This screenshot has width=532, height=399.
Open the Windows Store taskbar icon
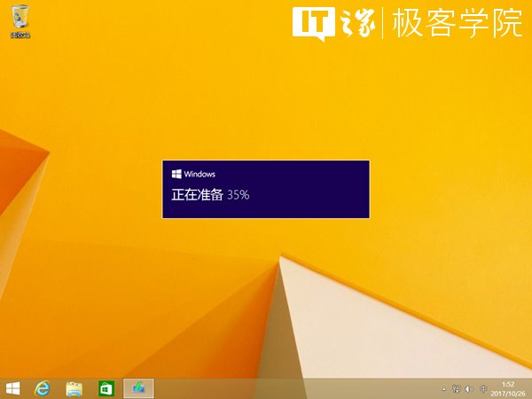coord(106,389)
